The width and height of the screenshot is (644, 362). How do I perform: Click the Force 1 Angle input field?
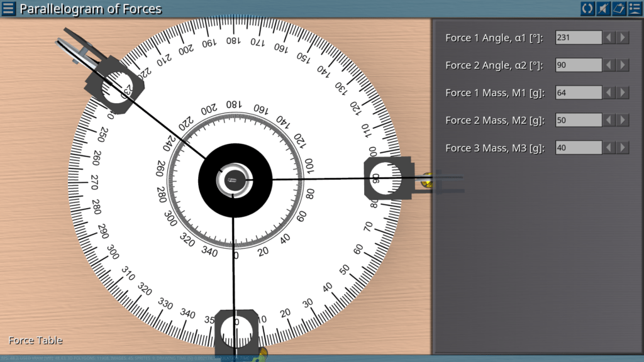(x=579, y=38)
